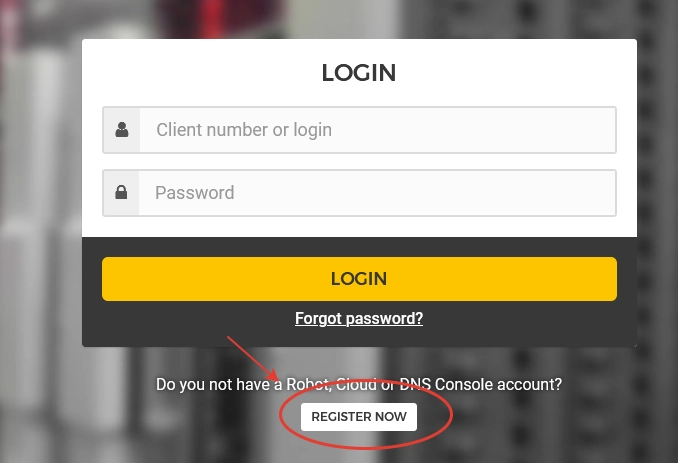678x463 pixels.
Task: Click into the Password field
Action: pyautogui.click(x=377, y=193)
